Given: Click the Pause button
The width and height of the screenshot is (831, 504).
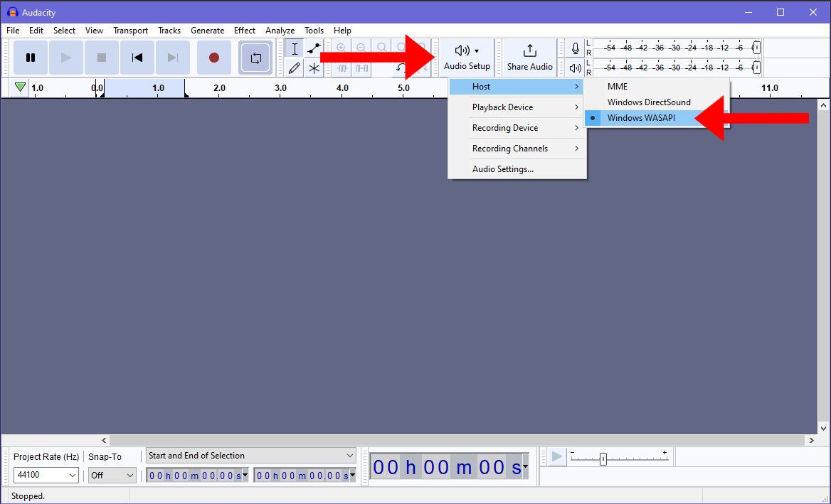Looking at the screenshot, I should point(30,58).
